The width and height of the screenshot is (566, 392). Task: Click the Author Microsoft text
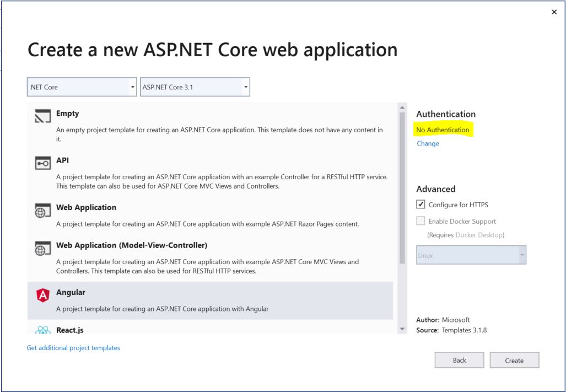pos(443,319)
